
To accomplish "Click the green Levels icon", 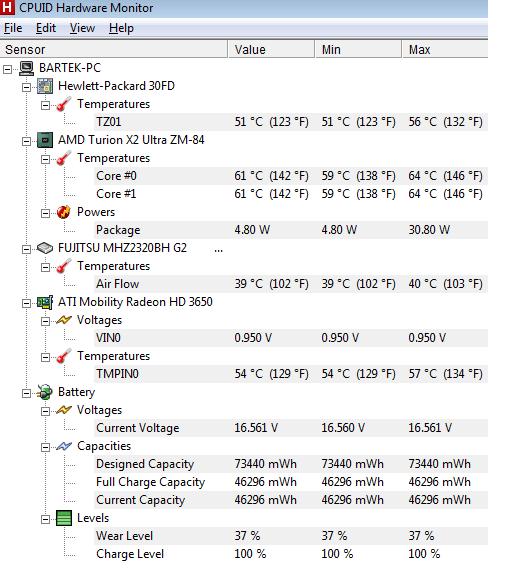I will tap(64, 518).
